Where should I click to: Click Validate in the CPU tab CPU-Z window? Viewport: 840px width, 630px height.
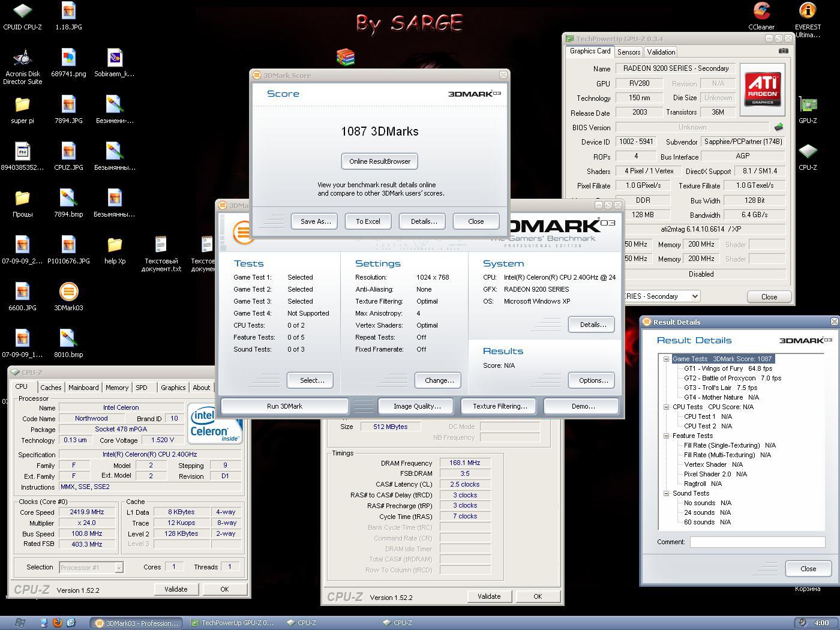point(176,589)
